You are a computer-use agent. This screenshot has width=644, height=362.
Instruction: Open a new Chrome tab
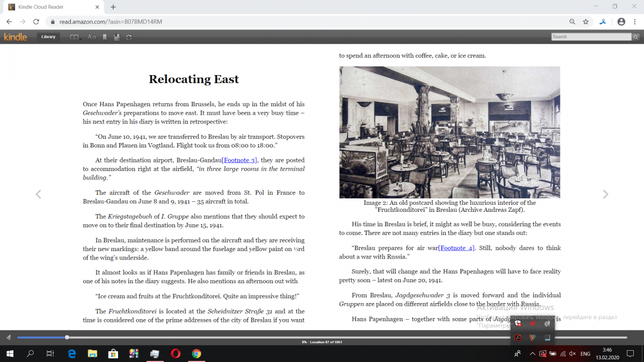coord(113,7)
